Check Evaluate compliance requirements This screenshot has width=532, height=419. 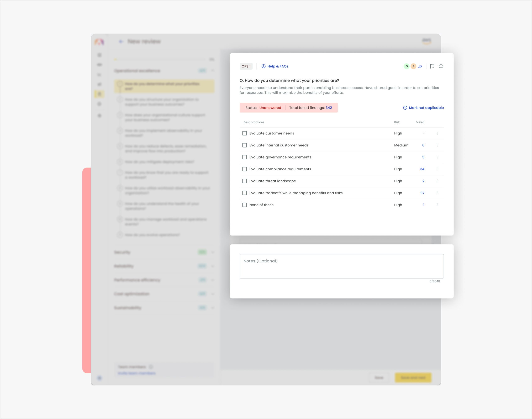coord(244,169)
